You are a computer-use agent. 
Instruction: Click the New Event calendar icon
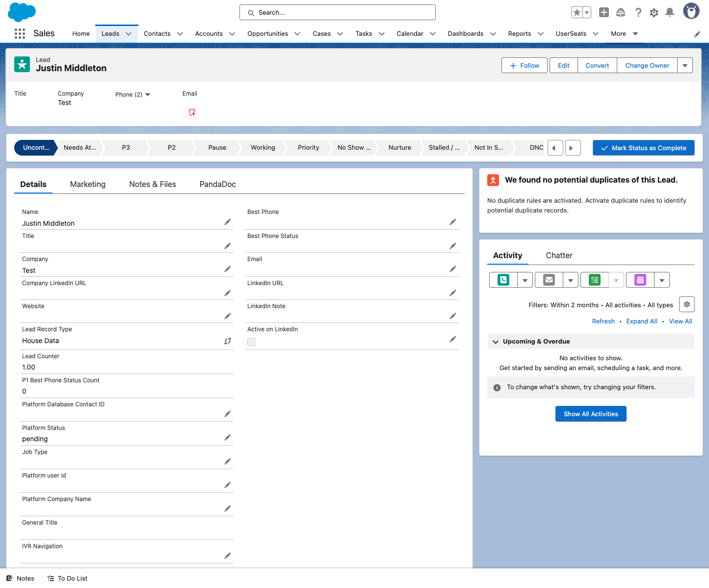640,280
